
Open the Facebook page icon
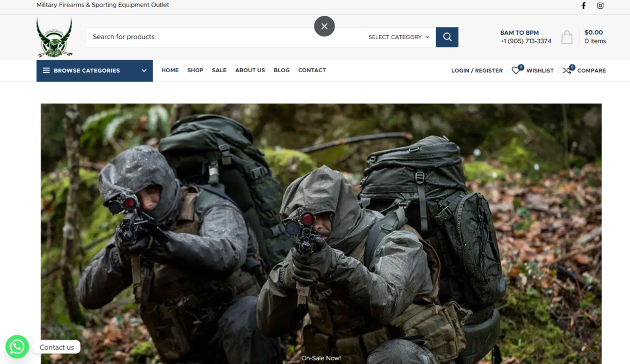pos(584,6)
